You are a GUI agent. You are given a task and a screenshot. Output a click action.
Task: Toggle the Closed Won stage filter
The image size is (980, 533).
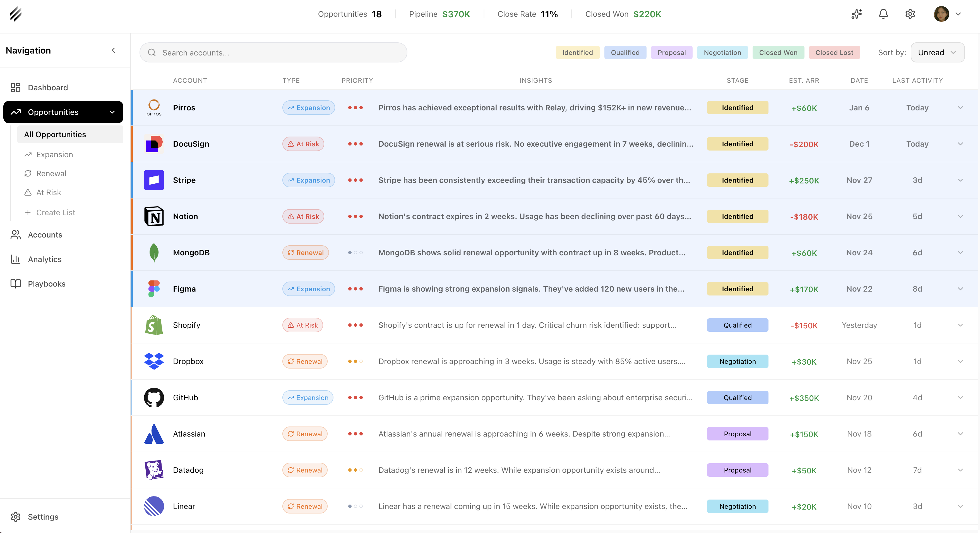click(778, 52)
